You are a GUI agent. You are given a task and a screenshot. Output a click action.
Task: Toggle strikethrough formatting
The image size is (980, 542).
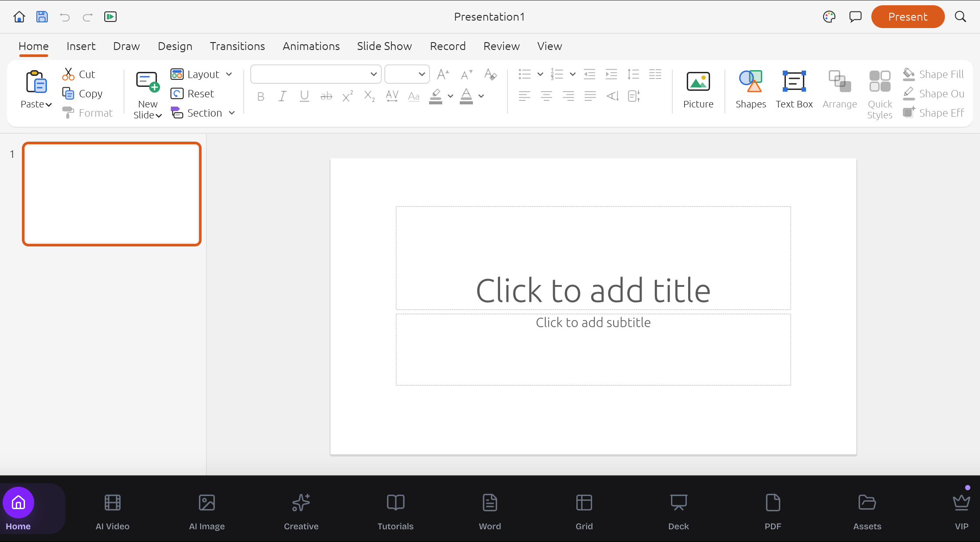(326, 96)
